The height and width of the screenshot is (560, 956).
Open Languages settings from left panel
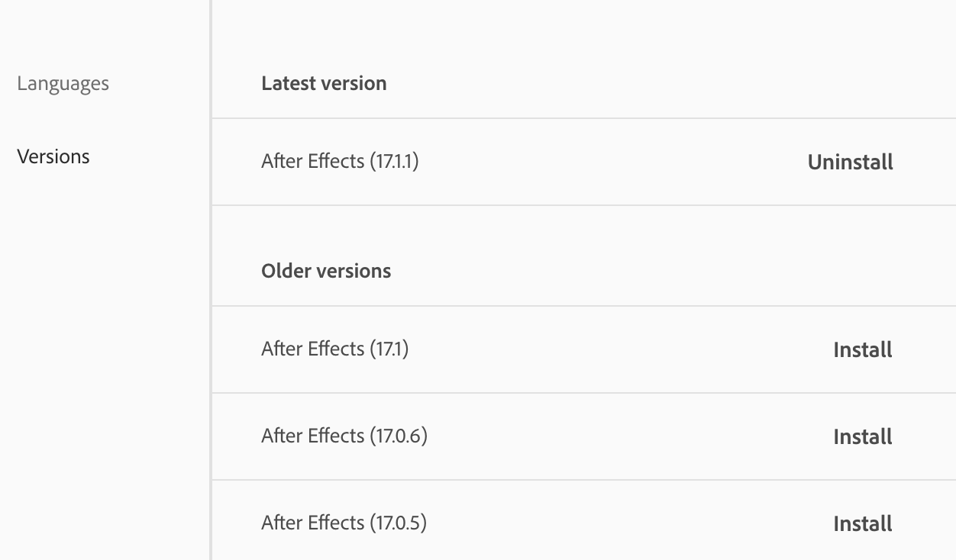point(62,84)
